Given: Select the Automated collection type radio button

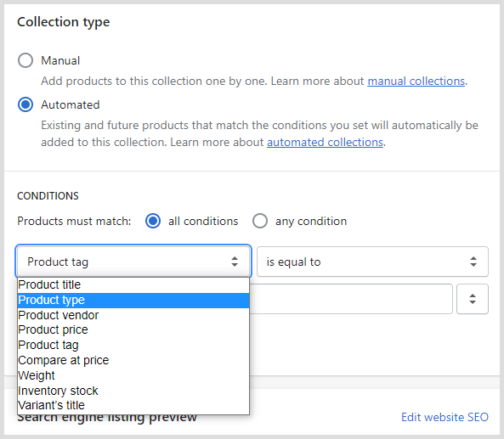Looking at the screenshot, I should pos(25,104).
